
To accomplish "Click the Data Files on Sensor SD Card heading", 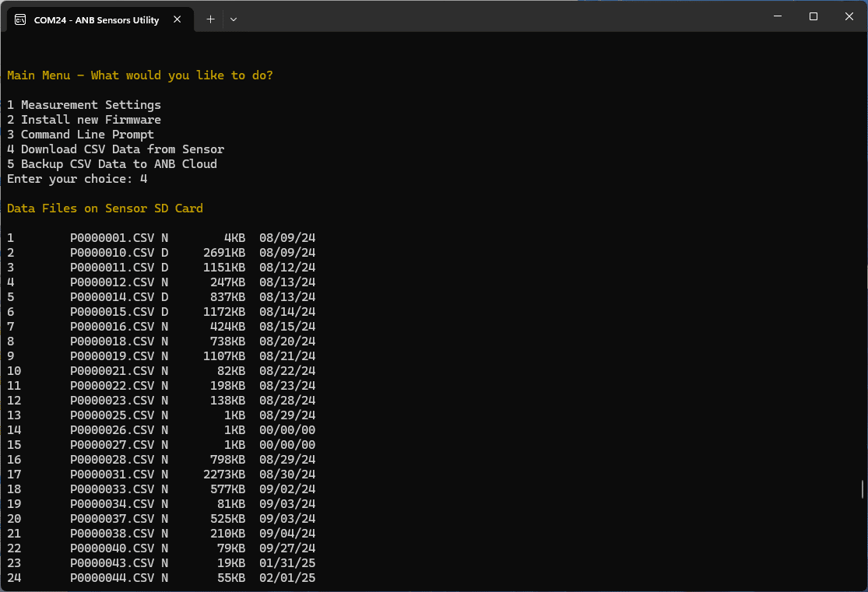I will (104, 208).
